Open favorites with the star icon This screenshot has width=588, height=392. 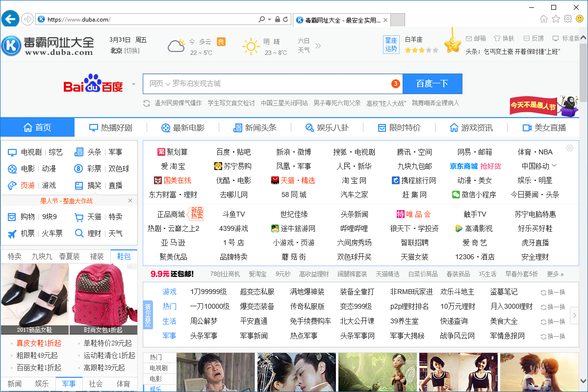point(556,19)
